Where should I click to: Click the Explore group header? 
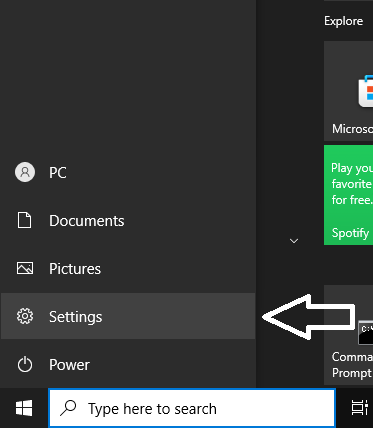(x=343, y=21)
